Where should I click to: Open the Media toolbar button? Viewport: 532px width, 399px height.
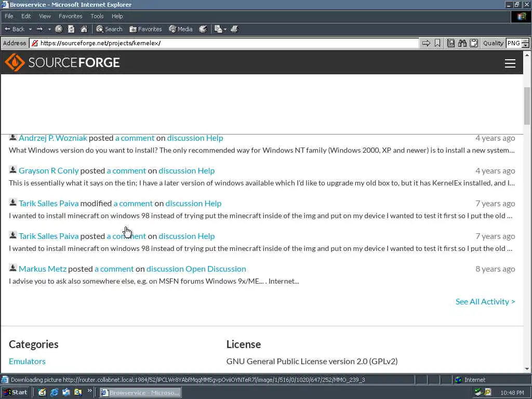pyautogui.click(x=181, y=29)
